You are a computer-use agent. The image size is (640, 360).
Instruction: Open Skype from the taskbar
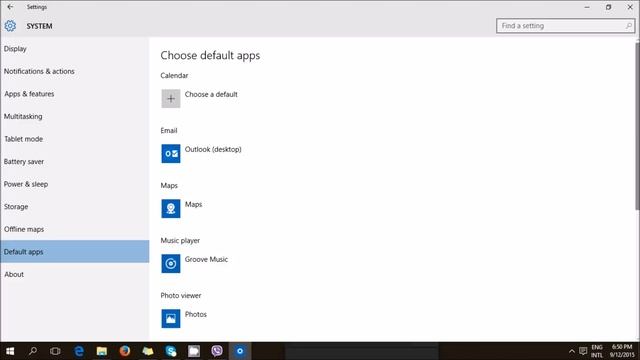pos(171,351)
